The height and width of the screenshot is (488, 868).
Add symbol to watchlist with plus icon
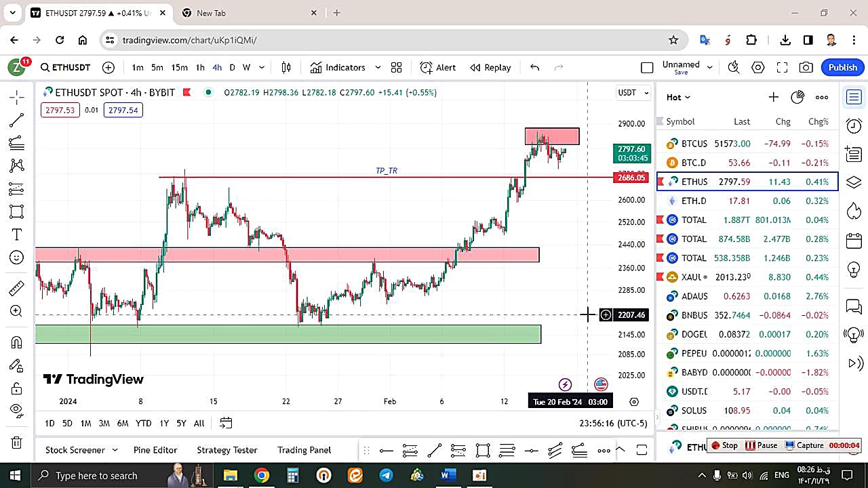[x=773, y=97]
